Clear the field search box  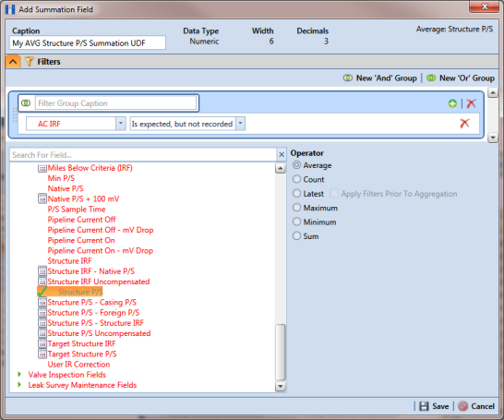pos(282,154)
